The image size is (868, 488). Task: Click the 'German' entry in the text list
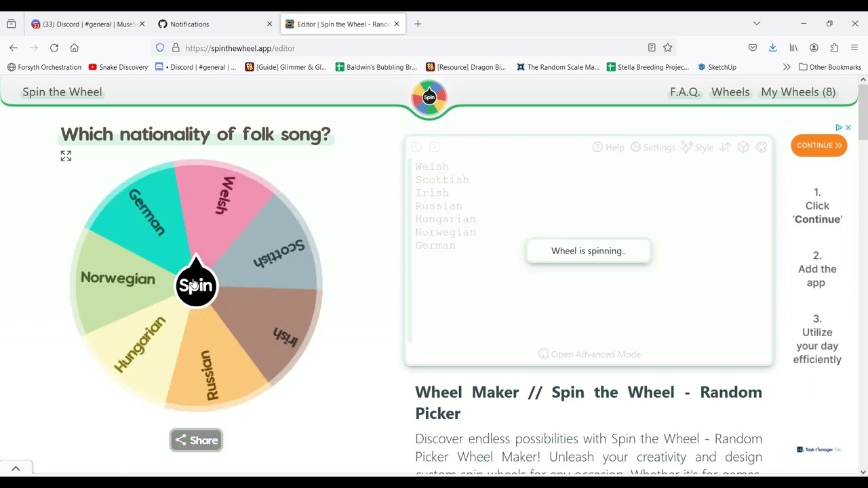tap(435, 245)
